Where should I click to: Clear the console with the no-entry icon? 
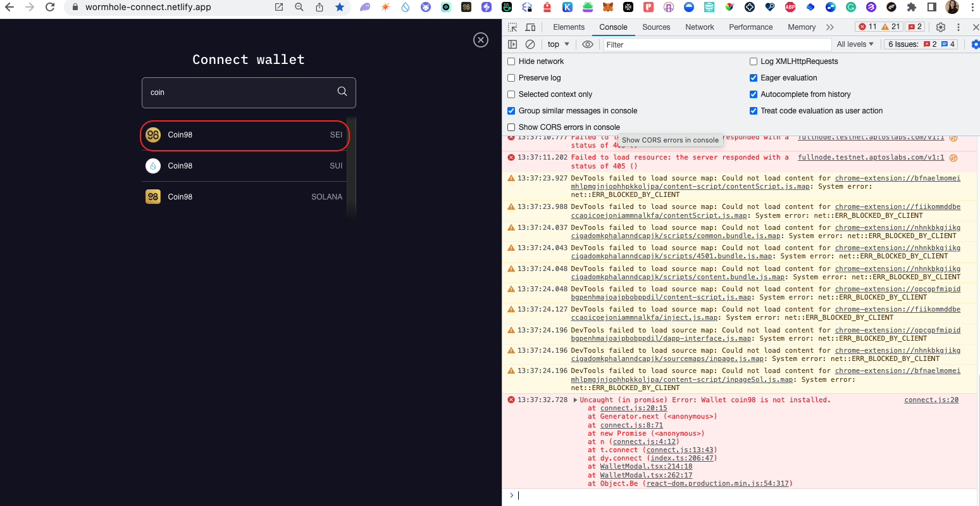coord(530,44)
